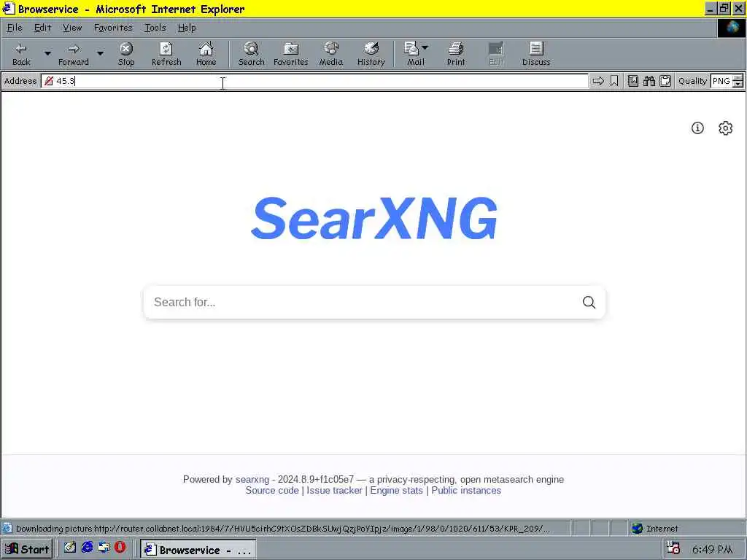The image size is (747, 560).
Task: Open the File menu
Action: coord(15,28)
